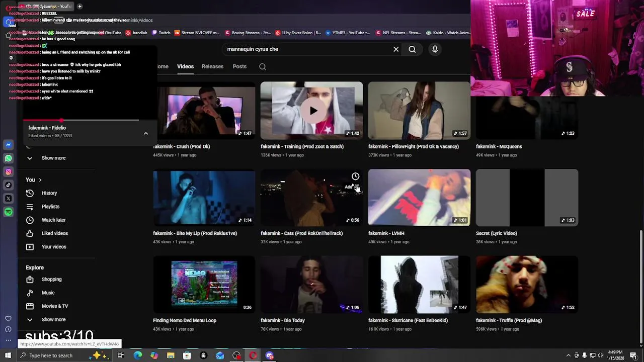Clear the YouTube search text with X
The width and height of the screenshot is (644, 362).
click(x=396, y=49)
